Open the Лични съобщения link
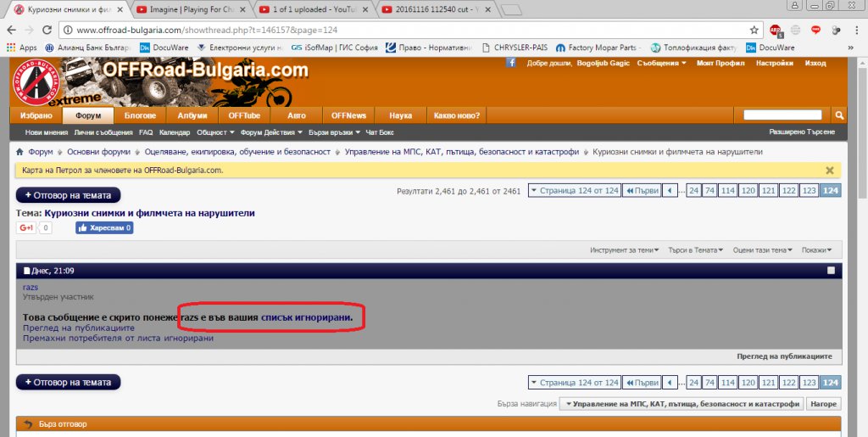This screenshot has width=868, height=437. click(x=103, y=132)
